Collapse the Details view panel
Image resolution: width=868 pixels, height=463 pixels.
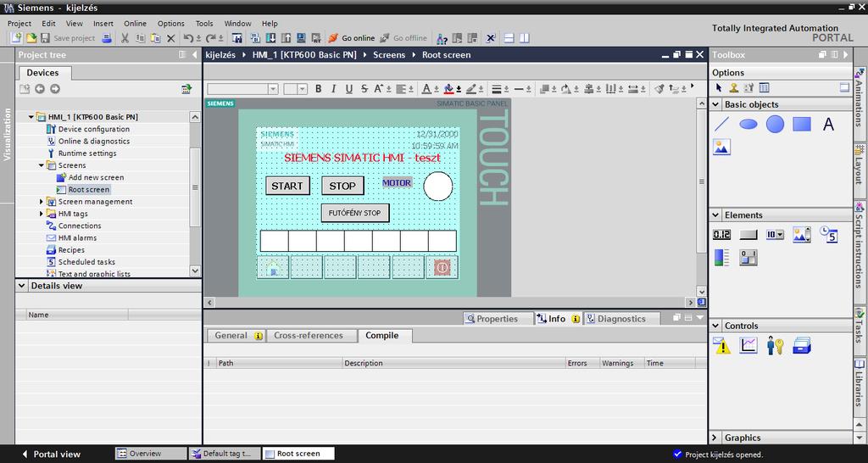pyautogui.click(x=21, y=286)
